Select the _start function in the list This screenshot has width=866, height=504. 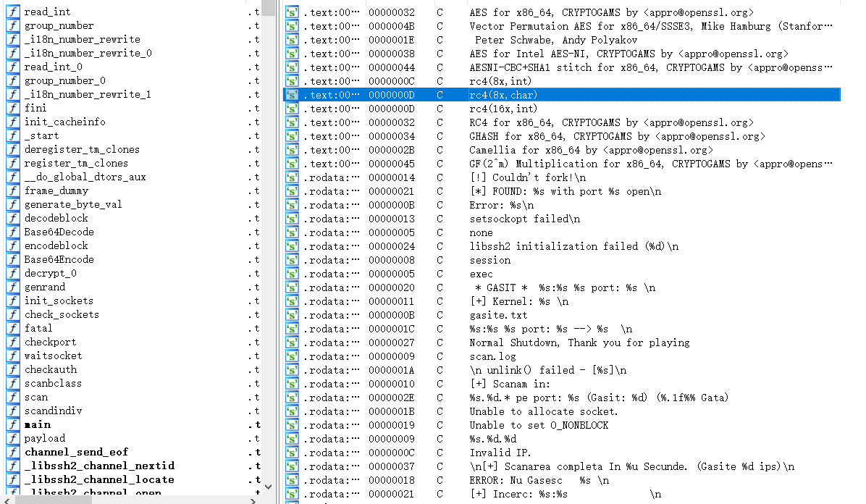pyautogui.click(x=42, y=135)
